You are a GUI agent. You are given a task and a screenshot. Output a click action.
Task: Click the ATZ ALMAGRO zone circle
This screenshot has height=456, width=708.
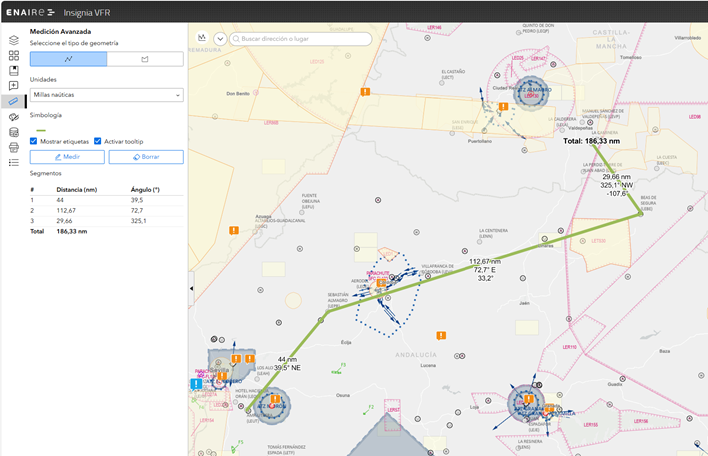pyautogui.click(x=531, y=92)
